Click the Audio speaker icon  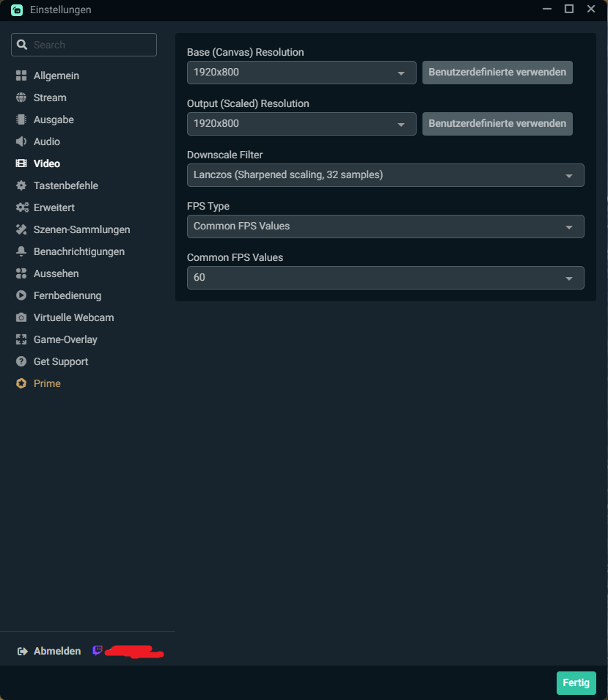pos(21,141)
